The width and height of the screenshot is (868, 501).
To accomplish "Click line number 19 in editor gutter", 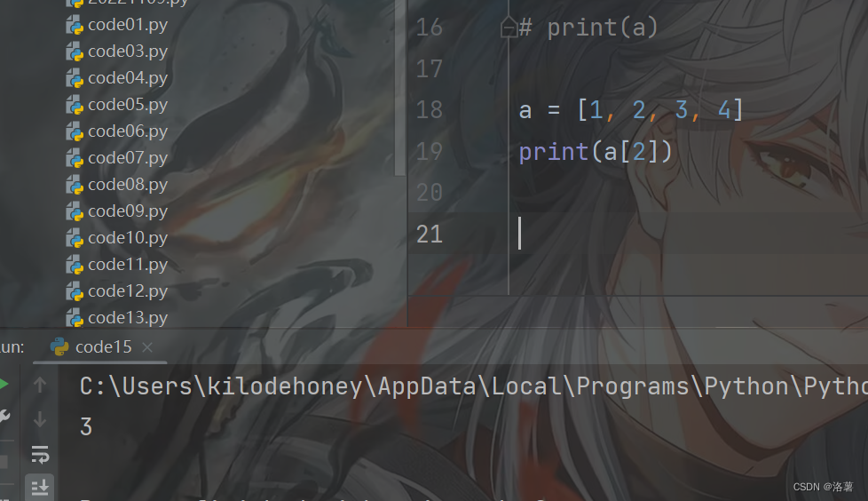I will tap(430, 151).
